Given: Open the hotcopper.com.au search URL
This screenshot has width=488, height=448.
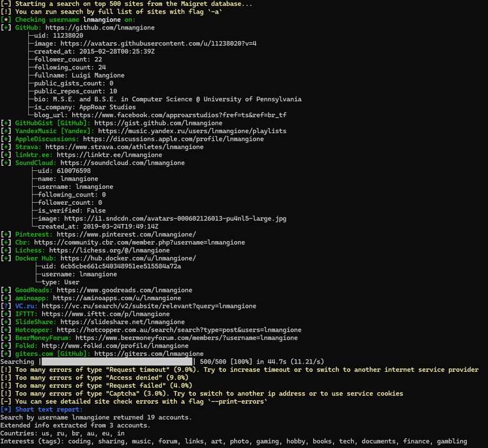Looking at the screenshot, I should tap(179, 330).
